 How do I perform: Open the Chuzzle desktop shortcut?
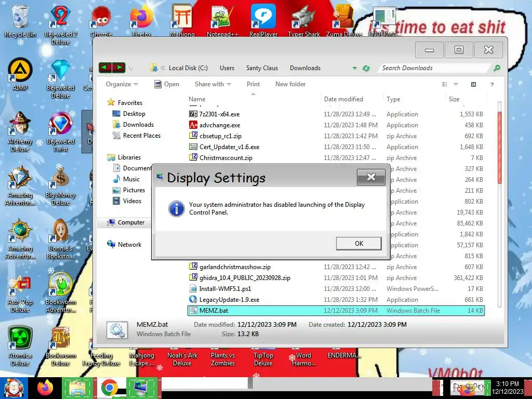101,21
